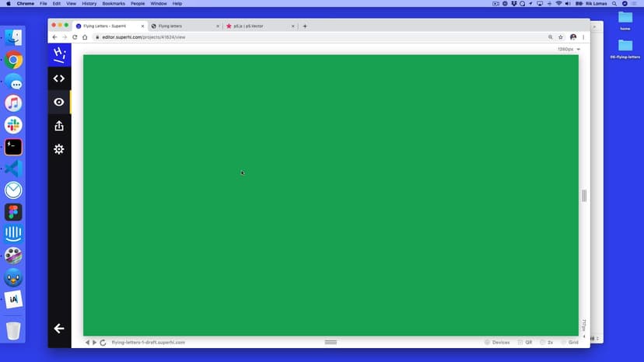Open the Chrome three-dot menu
Screen dimensions: 644x362
pyautogui.click(x=583, y=37)
